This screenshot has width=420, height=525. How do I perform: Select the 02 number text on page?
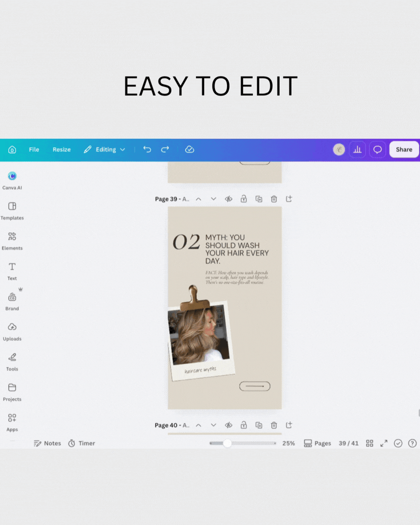(x=186, y=242)
